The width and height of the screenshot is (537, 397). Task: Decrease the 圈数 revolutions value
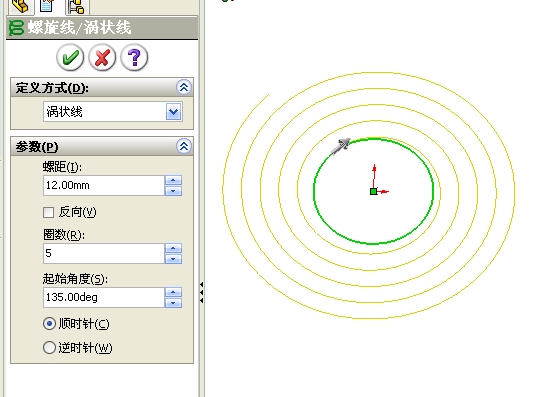pos(173,259)
